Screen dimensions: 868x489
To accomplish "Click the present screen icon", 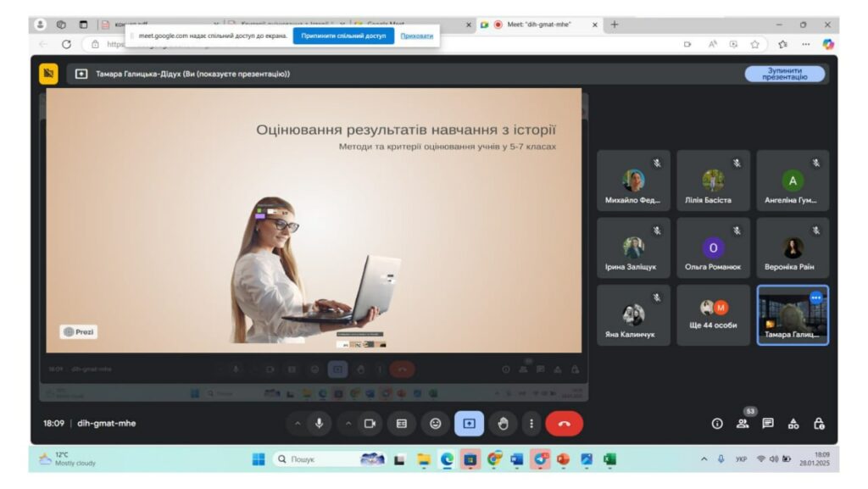I will [469, 424].
